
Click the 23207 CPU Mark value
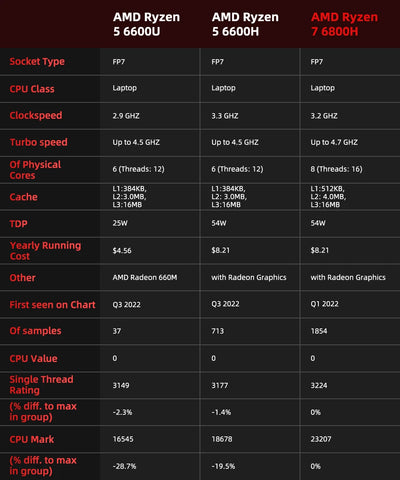click(321, 439)
